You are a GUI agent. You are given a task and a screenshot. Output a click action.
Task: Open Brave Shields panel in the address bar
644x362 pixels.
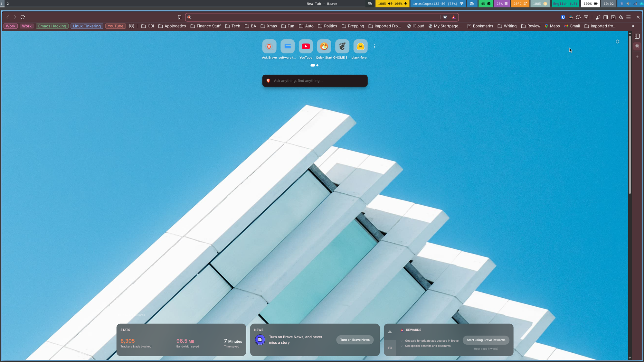(445, 17)
